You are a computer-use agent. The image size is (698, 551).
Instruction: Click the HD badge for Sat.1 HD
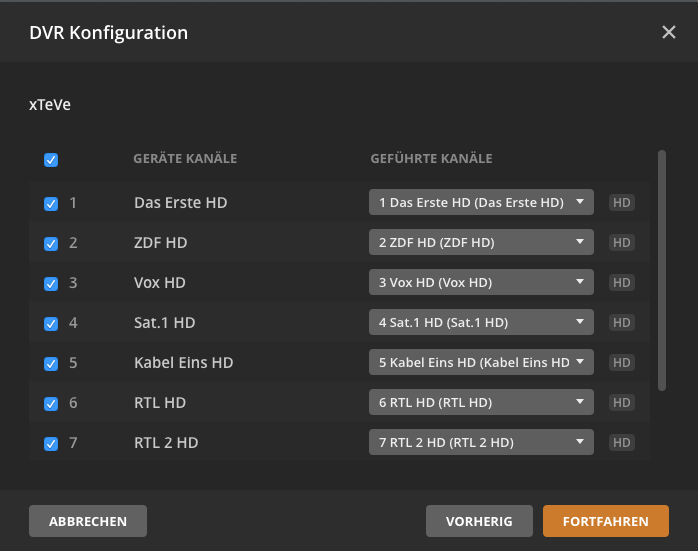tap(622, 323)
